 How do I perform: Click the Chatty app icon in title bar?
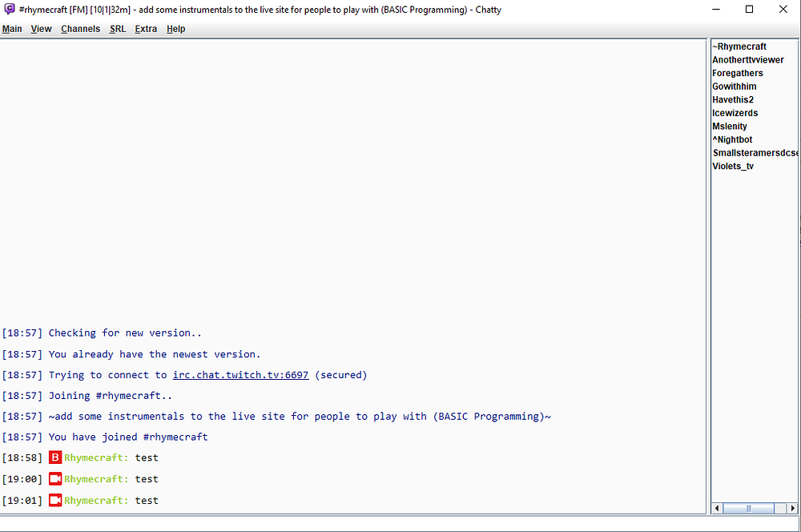9,9
